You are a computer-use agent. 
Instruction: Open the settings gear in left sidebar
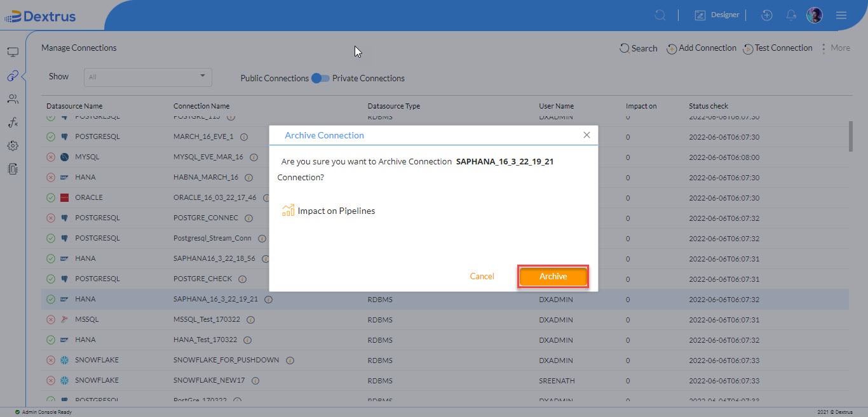click(13, 146)
